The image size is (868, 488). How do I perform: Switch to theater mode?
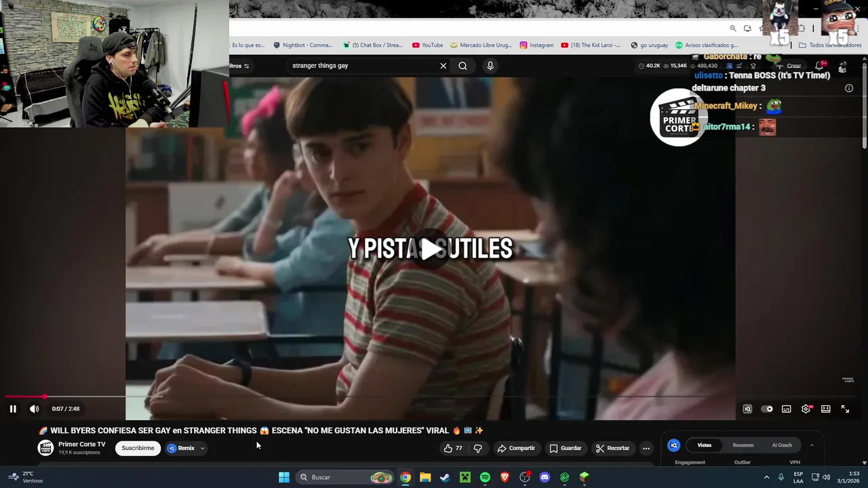click(826, 409)
